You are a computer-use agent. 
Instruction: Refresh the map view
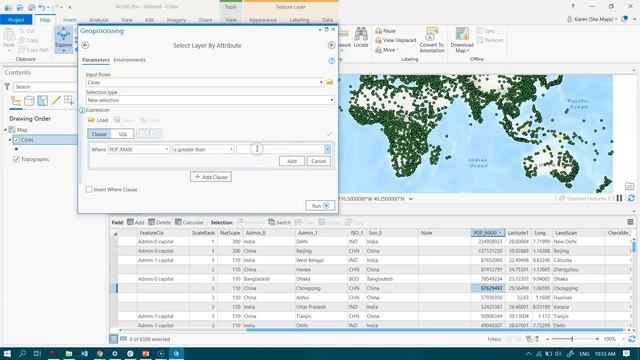(631, 198)
